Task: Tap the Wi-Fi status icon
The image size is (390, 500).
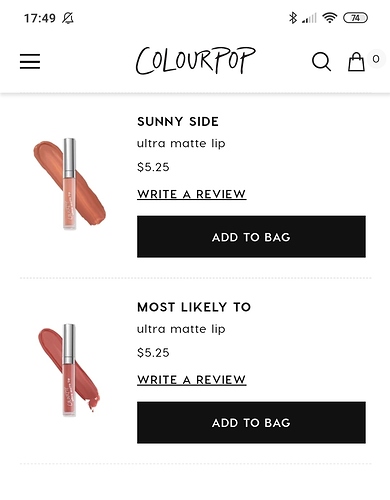Action: tap(329, 18)
